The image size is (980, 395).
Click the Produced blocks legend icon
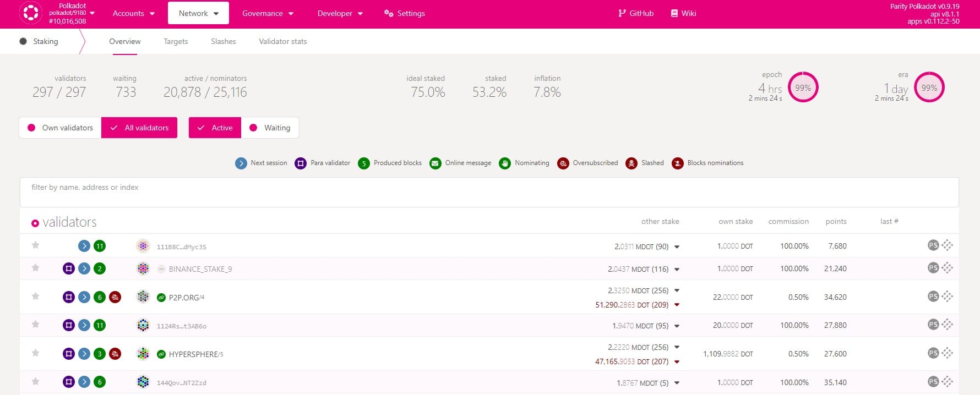(x=363, y=163)
